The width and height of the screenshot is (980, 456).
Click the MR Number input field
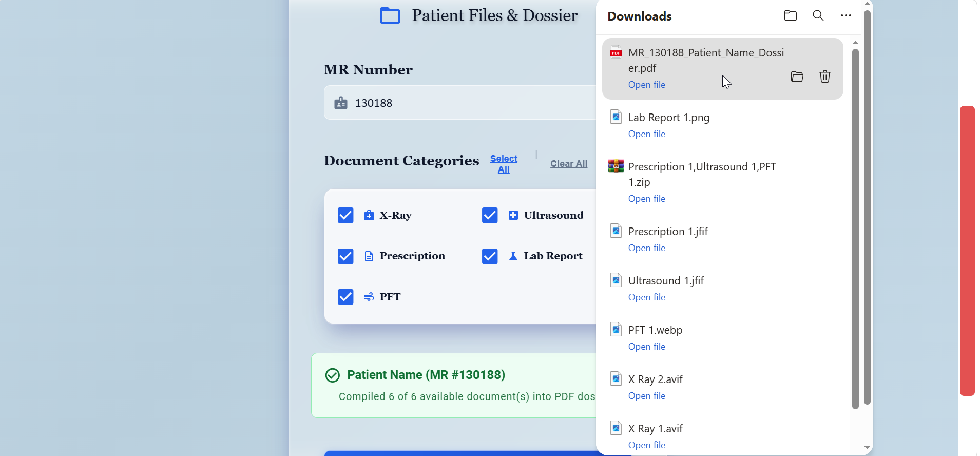pos(460,103)
